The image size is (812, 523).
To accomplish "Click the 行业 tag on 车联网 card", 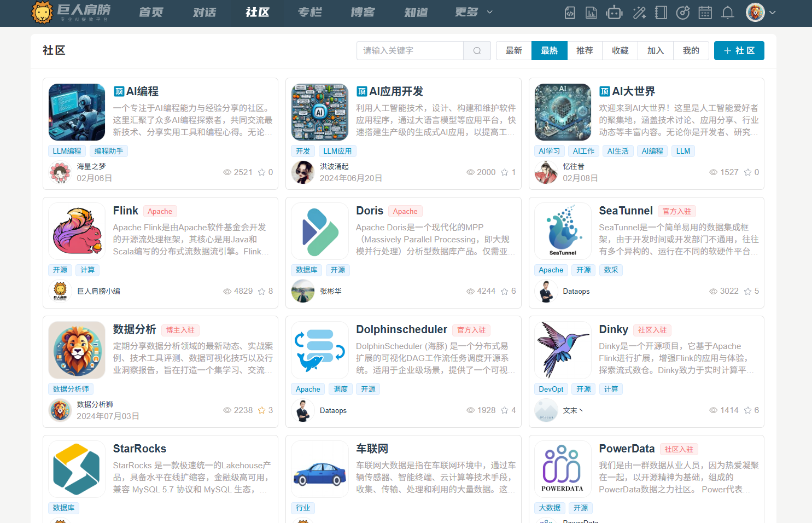I will click(303, 508).
